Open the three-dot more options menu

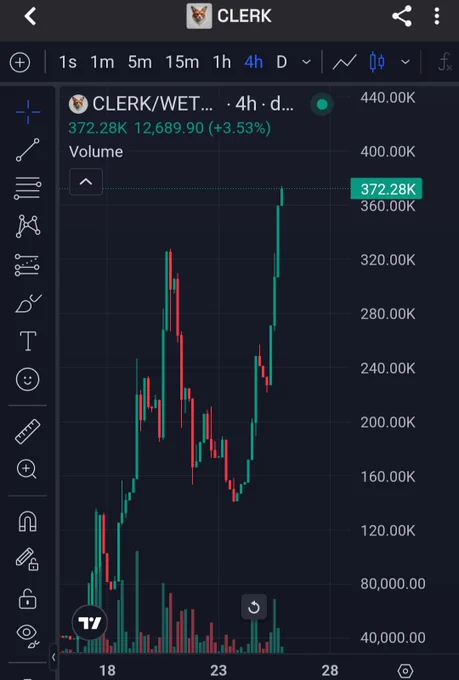coord(436,16)
